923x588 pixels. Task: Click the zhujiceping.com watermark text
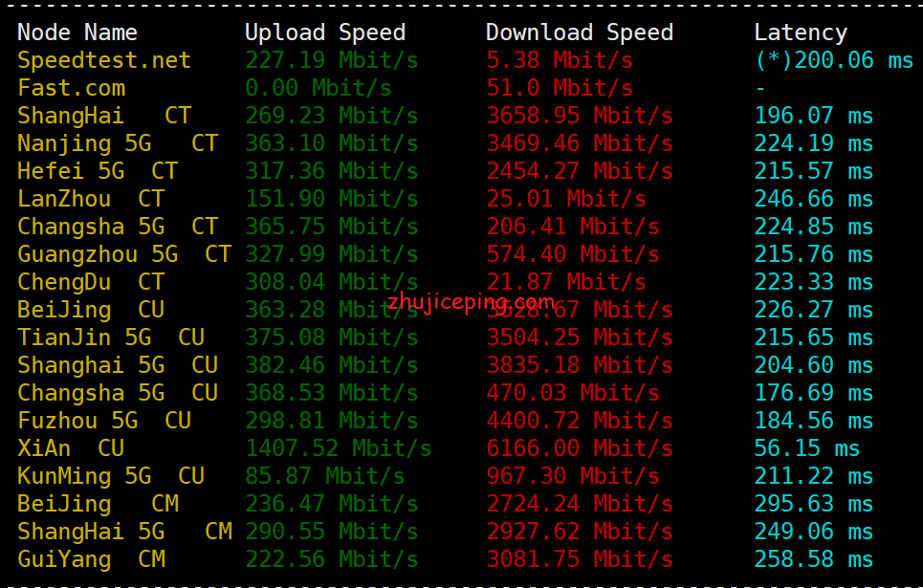coord(471,302)
